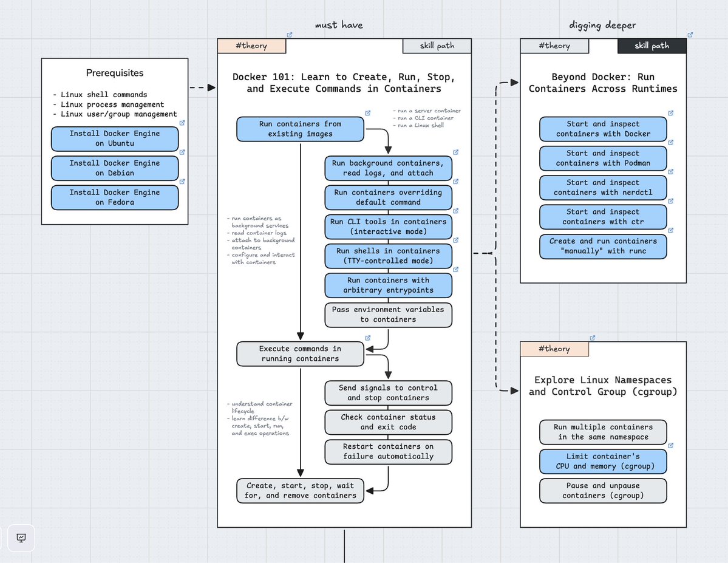
Task: Open Create and run containers manually with runc
Action: 603,246
